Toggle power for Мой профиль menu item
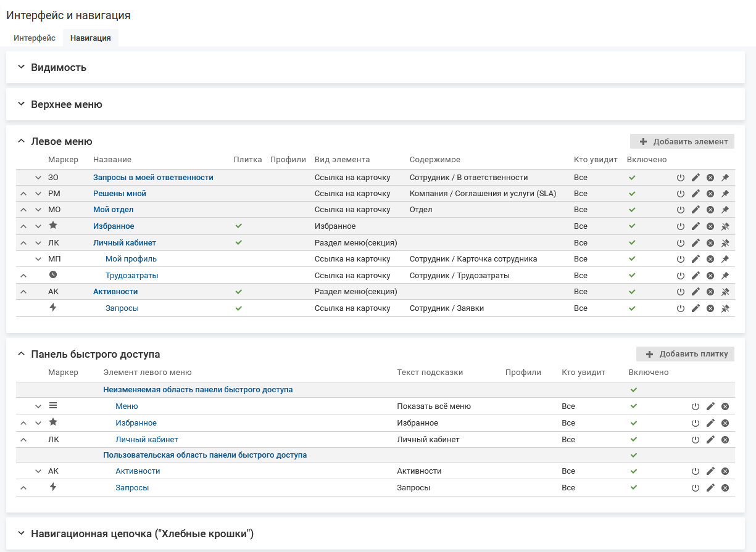The height and width of the screenshot is (552, 756). [x=681, y=259]
